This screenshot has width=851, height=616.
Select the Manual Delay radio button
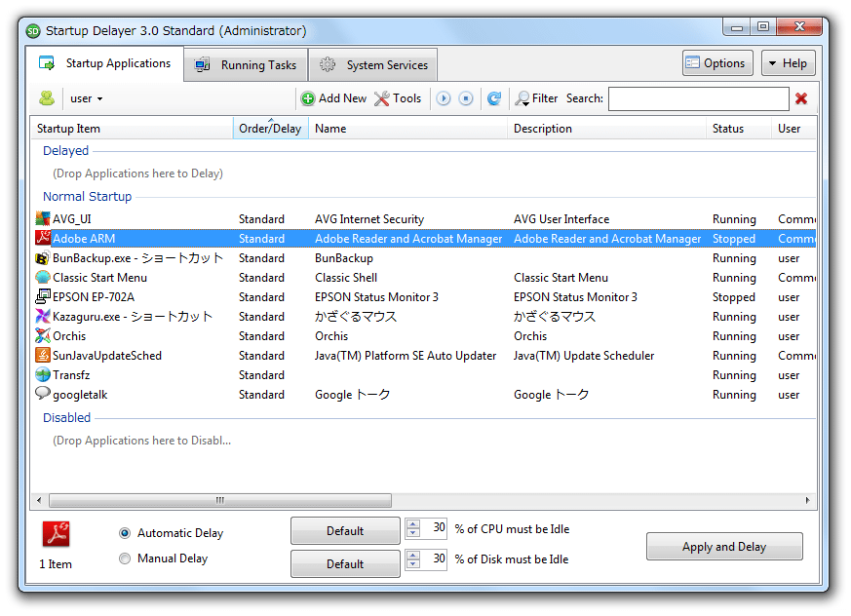(125, 558)
